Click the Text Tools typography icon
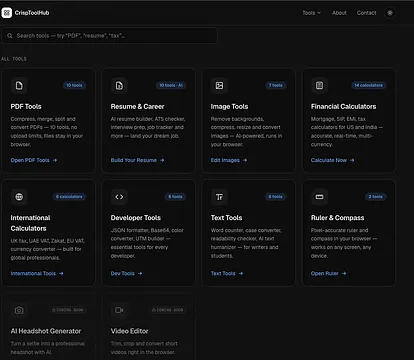The height and width of the screenshot is (360, 414). [x=219, y=197]
